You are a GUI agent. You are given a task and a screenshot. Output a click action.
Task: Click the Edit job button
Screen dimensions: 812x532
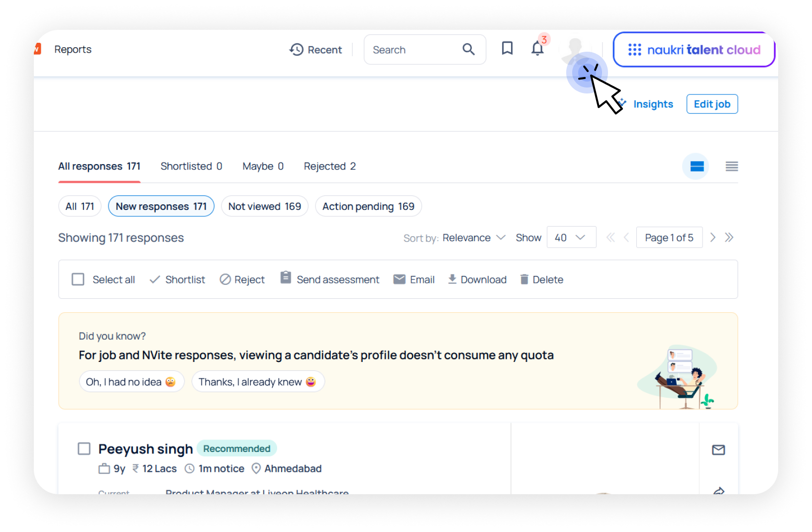coord(711,104)
